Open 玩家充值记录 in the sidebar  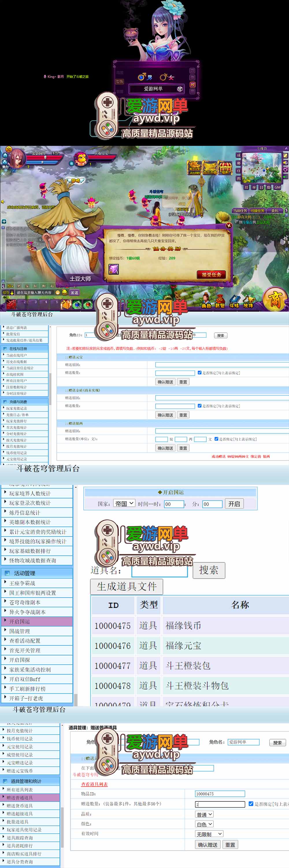[24, 408]
